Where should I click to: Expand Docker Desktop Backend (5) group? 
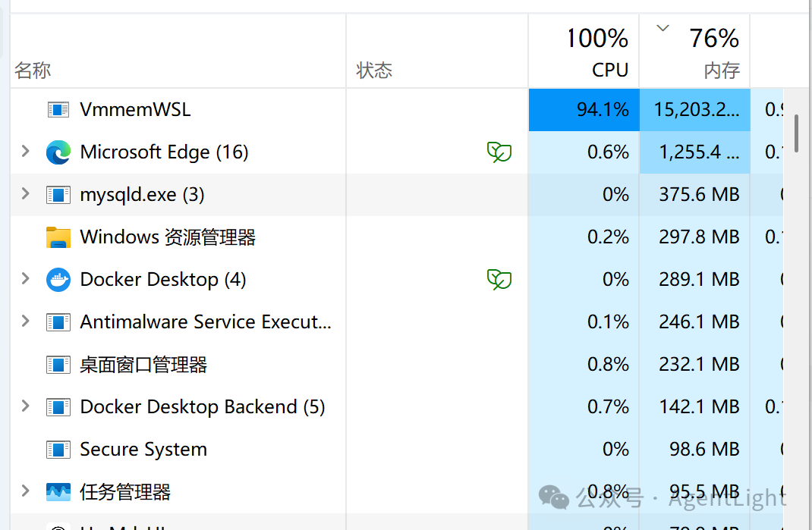tap(25, 406)
